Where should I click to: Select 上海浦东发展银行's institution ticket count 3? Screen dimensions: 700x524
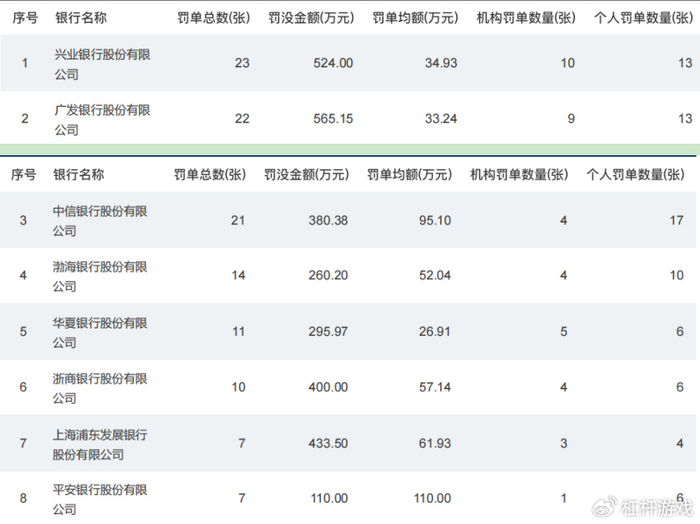564,443
